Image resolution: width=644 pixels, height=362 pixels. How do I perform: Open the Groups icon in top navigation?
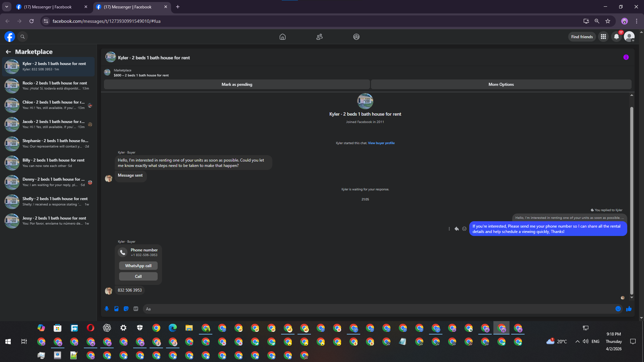pos(356,37)
